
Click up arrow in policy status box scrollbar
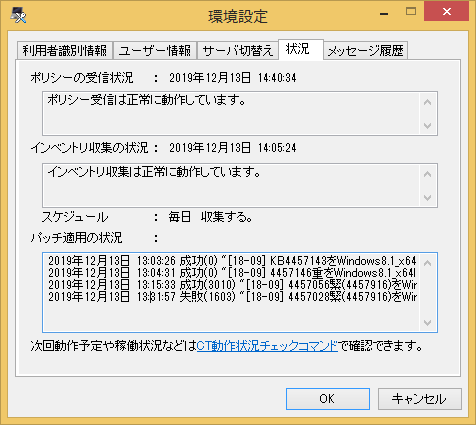428,102
